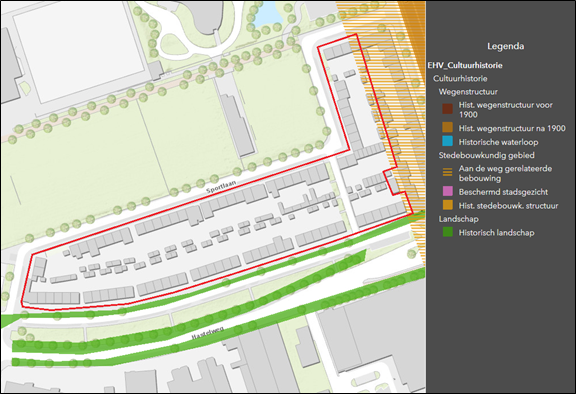This screenshot has height=394, width=576.
Task: Click the Legenda panel title
Action: pyautogui.click(x=505, y=46)
